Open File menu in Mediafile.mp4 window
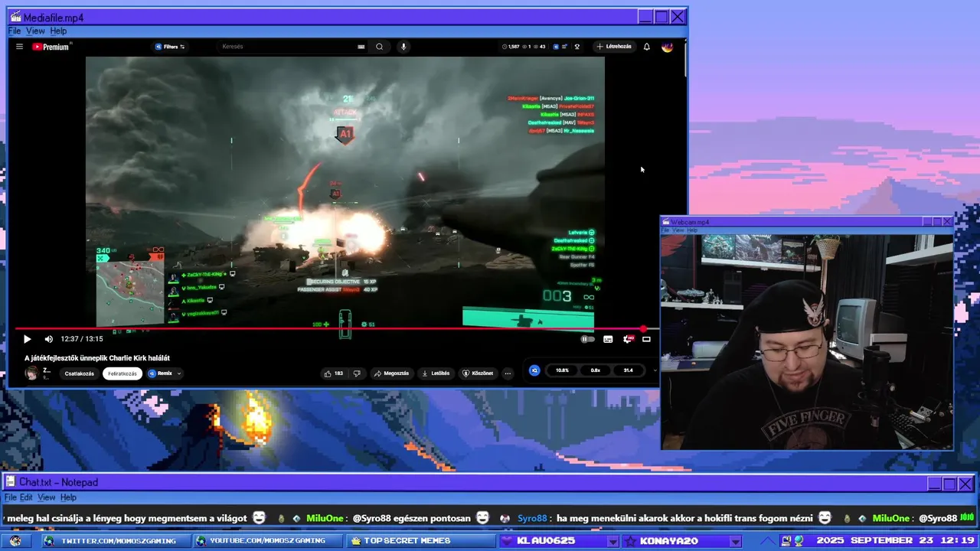The width and height of the screenshot is (980, 551). coord(15,31)
